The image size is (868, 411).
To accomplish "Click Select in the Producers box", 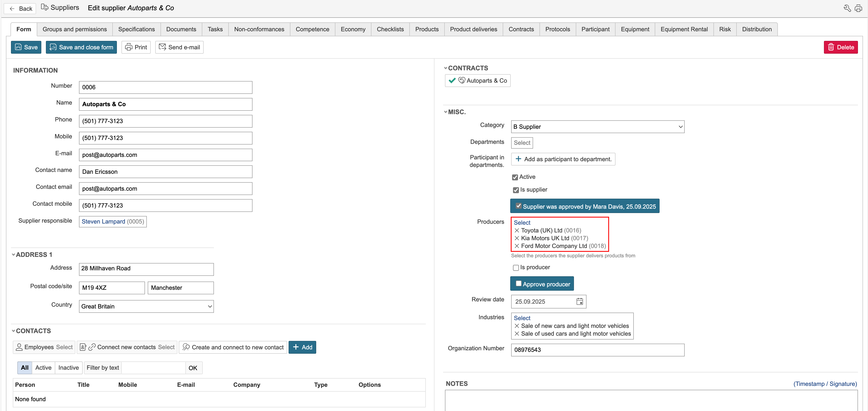I will coord(522,223).
